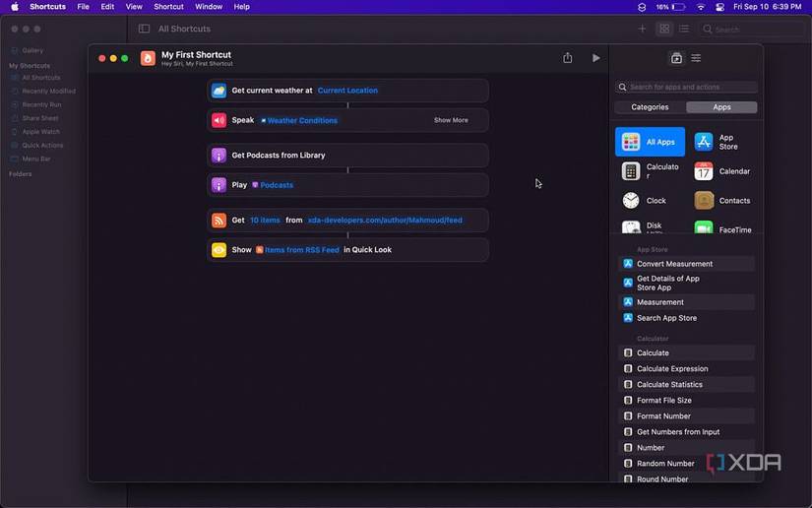Add the Calculate Statistics action
Image resolution: width=812 pixels, height=508 pixels.
click(686, 384)
